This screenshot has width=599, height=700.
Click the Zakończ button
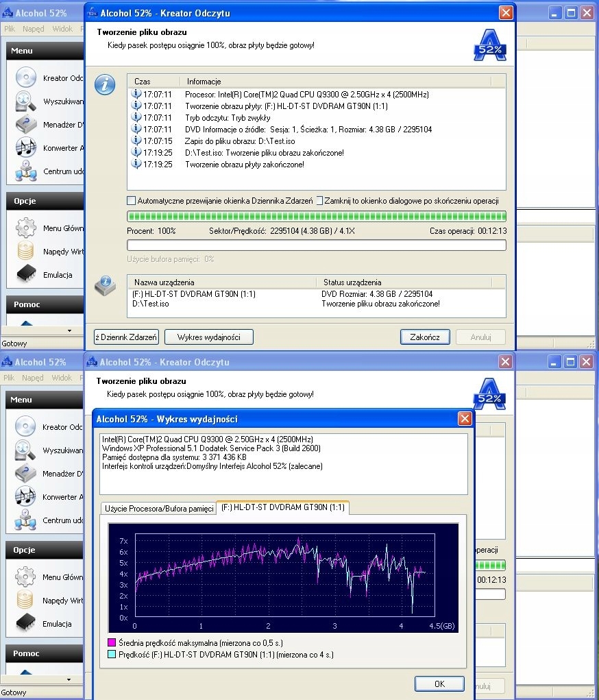(425, 337)
